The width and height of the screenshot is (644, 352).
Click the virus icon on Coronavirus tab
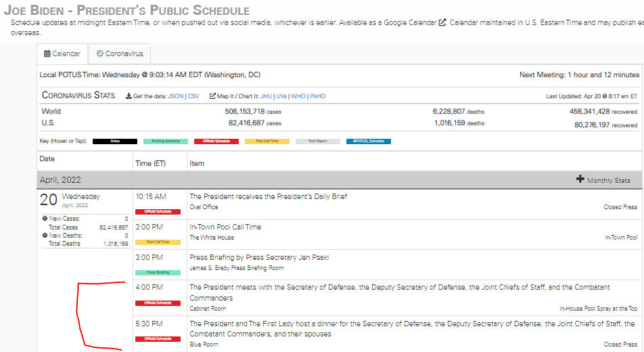(100, 53)
